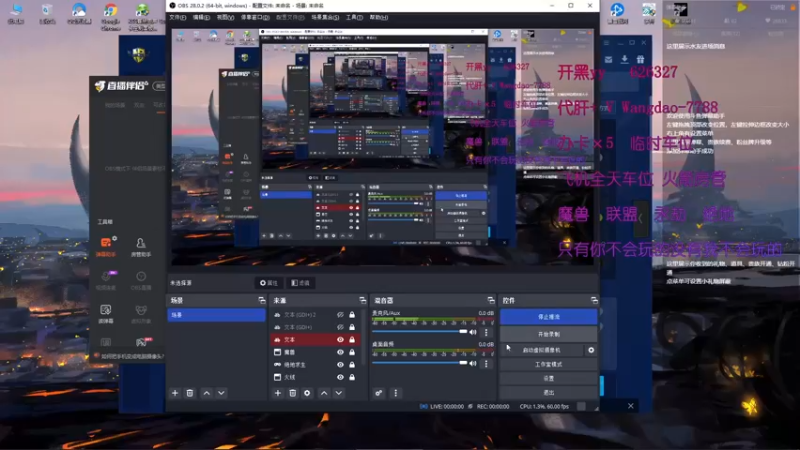Open the 停靠窗口(D) menu
This screenshot has height=450, width=800.
(x=255, y=17)
